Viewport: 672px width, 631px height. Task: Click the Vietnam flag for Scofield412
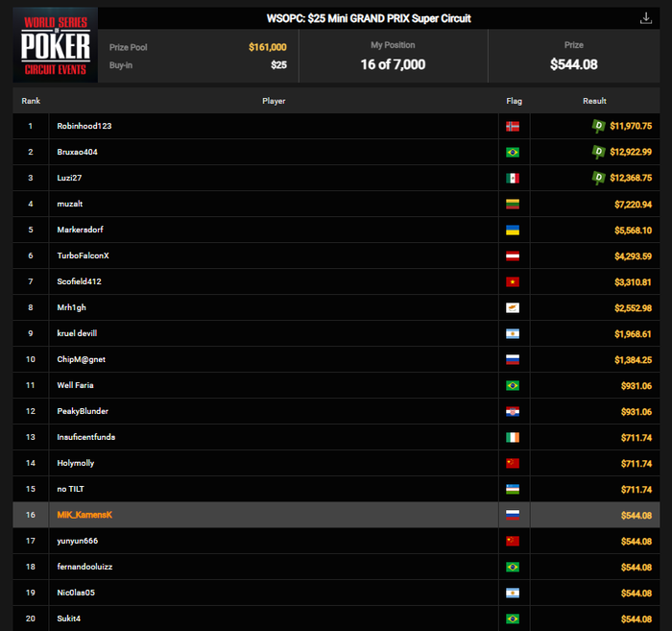tap(513, 281)
